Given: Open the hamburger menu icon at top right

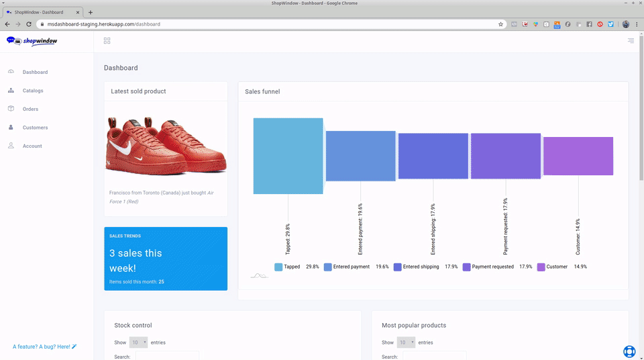Looking at the screenshot, I should (631, 40).
